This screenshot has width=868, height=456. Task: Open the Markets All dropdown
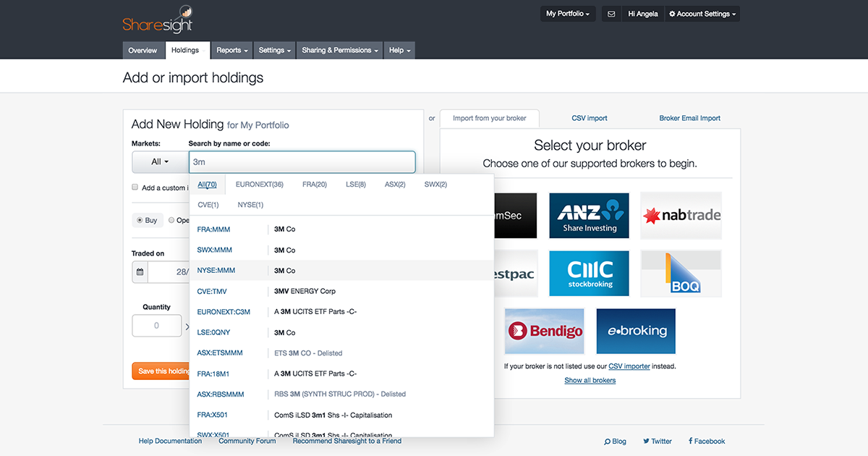(158, 161)
